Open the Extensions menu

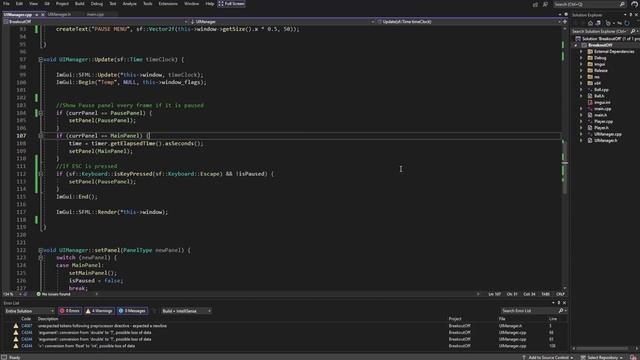click(168, 4)
